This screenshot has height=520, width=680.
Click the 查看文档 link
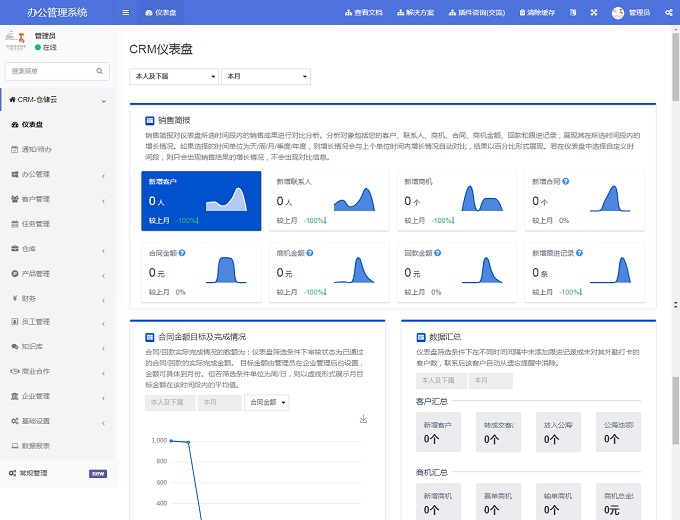click(x=364, y=13)
